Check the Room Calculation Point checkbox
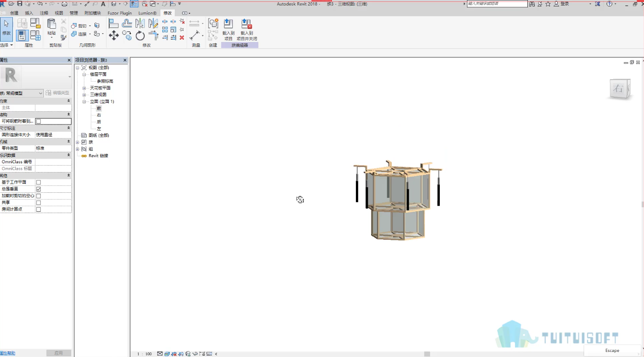 [39, 209]
